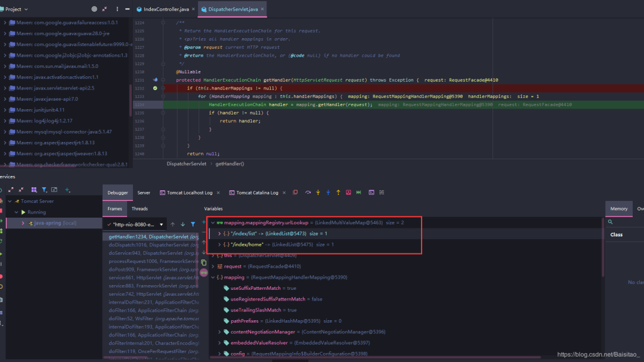The width and height of the screenshot is (644, 362).
Task: Collapse the mapping variable node
Action: [213, 277]
